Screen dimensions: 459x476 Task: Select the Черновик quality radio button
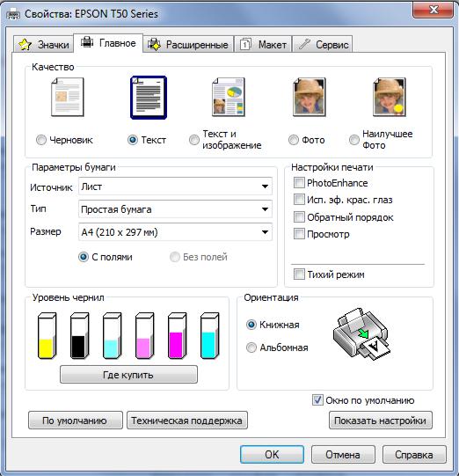coord(41,140)
